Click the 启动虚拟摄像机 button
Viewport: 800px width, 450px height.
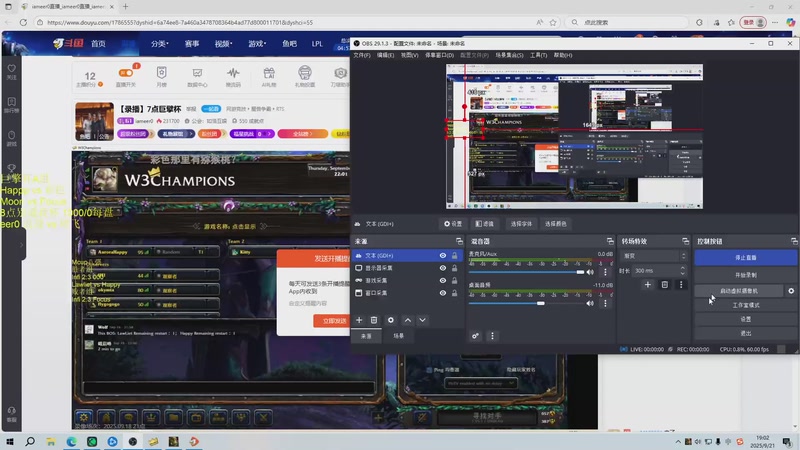tap(739, 291)
